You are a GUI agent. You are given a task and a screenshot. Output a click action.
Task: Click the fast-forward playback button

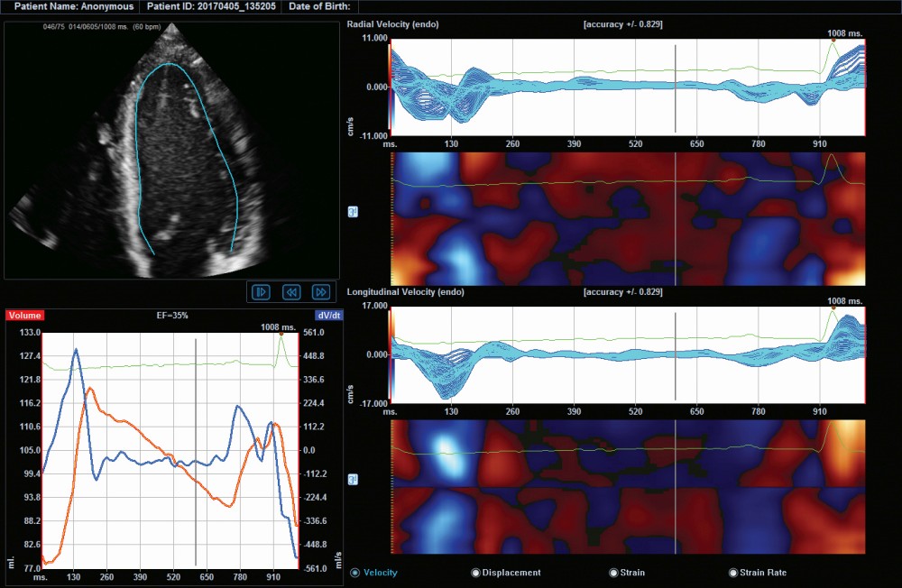tap(320, 292)
